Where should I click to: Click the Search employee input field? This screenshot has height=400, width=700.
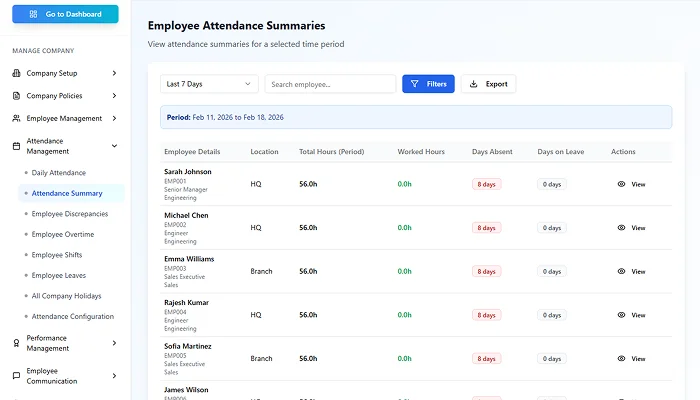point(330,84)
